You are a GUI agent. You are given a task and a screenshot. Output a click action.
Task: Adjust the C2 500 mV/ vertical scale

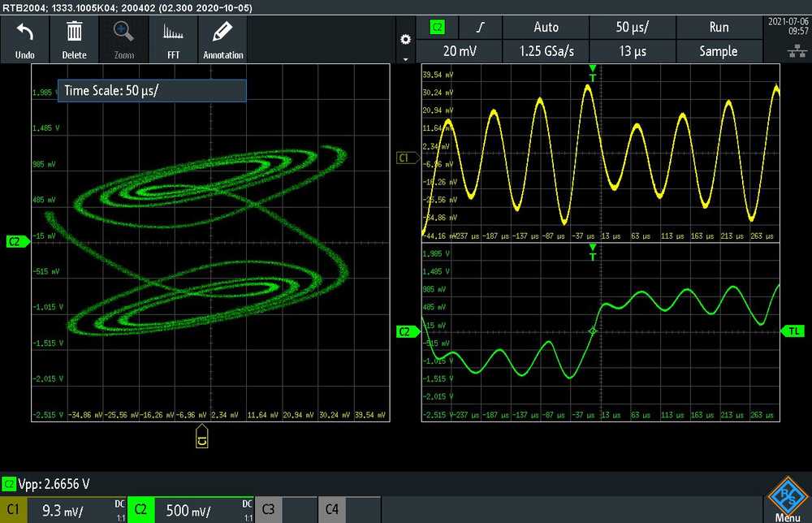click(188, 511)
